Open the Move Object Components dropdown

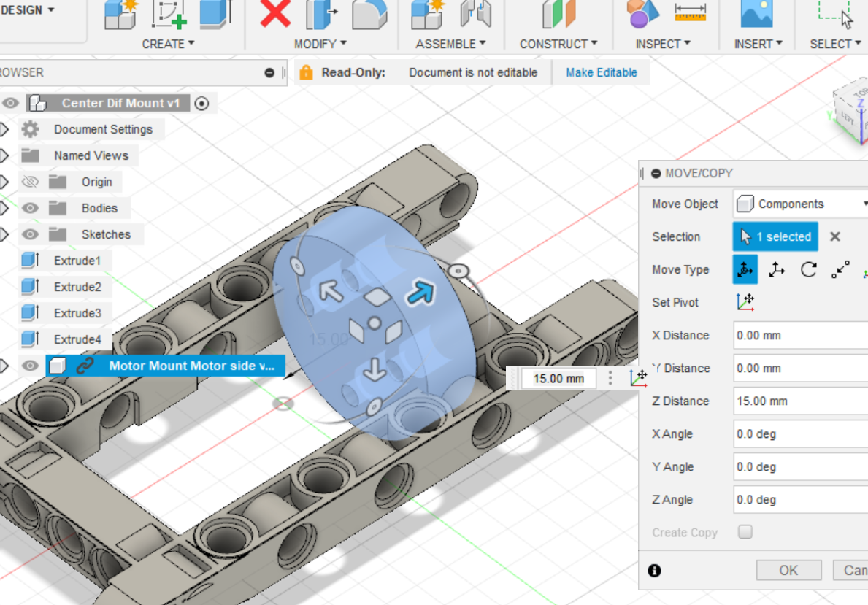pos(800,204)
